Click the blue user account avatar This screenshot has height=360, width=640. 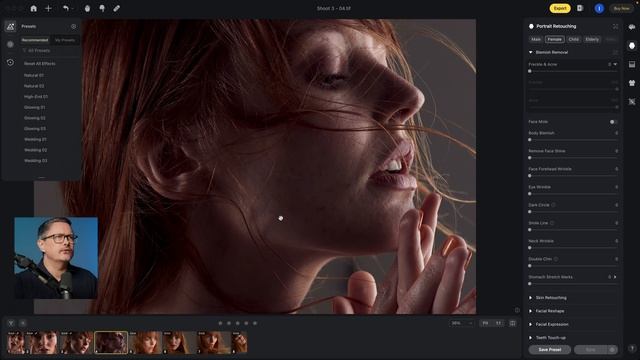(x=599, y=8)
